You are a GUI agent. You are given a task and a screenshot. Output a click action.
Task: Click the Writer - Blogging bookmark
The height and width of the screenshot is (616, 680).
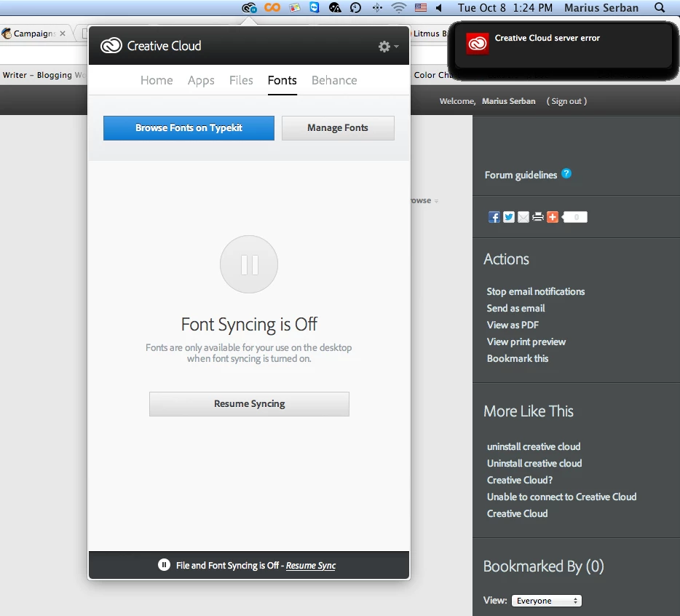click(x=44, y=75)
